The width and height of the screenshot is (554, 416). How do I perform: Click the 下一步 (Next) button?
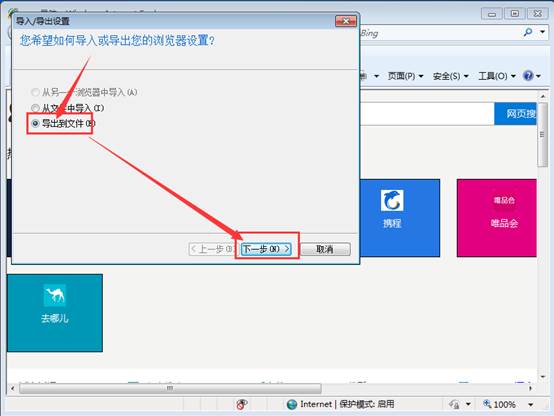pos(266,249)
